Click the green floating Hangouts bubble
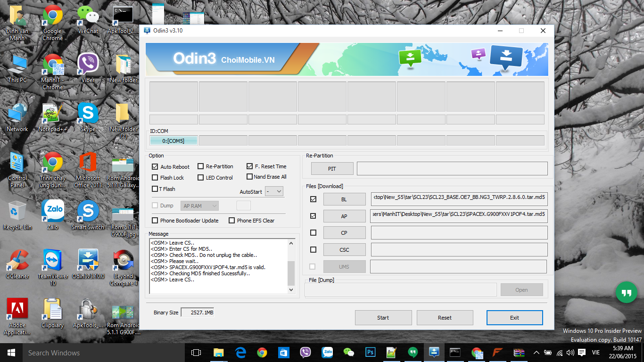Image resolution: width=644 pixels, height=362 pixels. point(626,293)
